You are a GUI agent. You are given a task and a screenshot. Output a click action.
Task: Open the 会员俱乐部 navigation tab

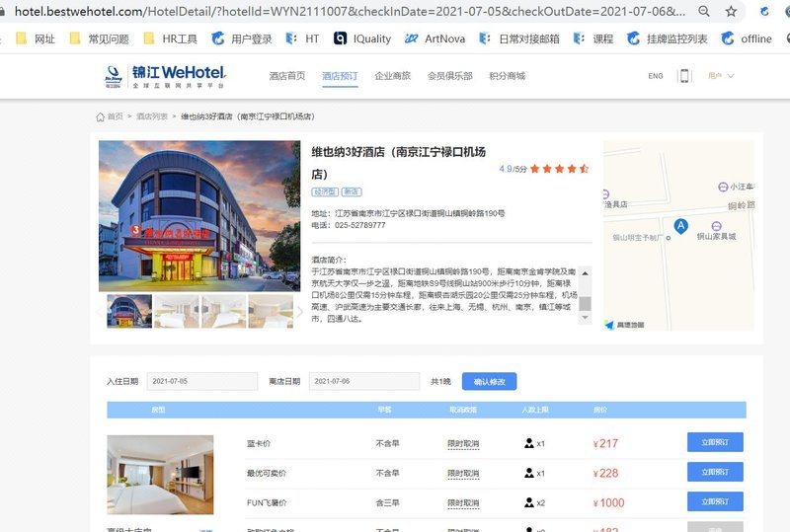click(x=449, y=76)
